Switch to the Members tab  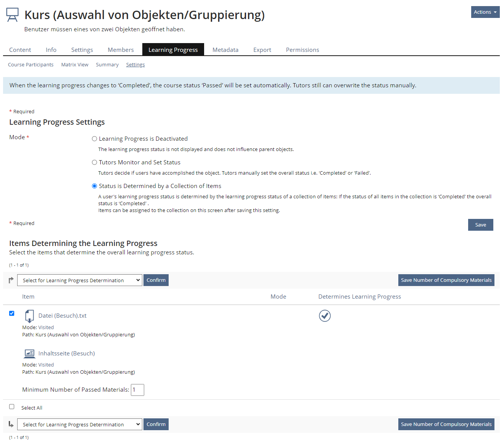click(121, 50)
